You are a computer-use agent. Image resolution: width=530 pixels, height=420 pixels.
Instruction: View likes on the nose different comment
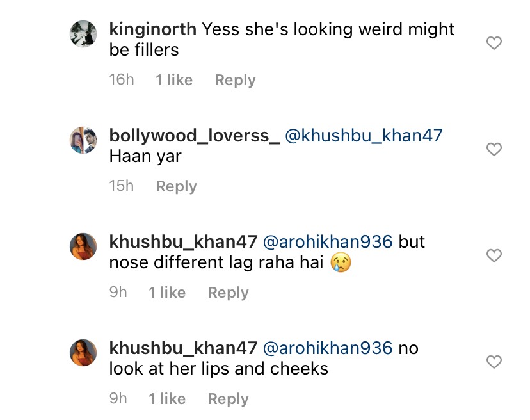pyautogui.click(x=167, y=293)
